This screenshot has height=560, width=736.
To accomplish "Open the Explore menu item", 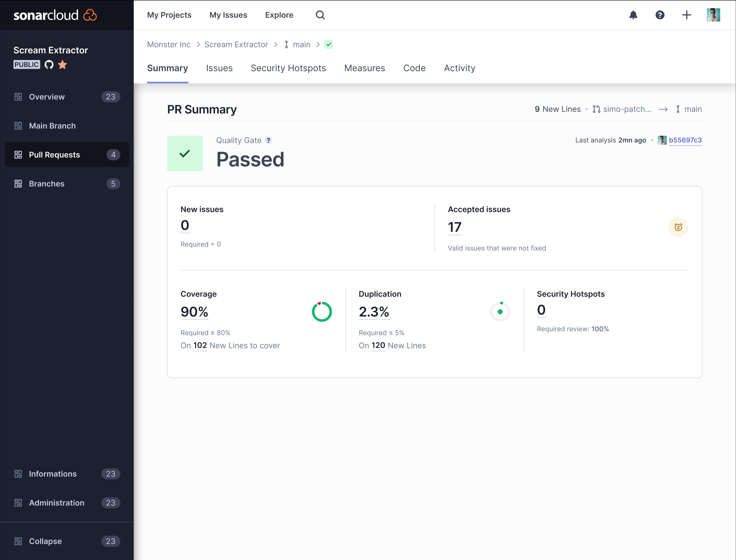I will (x=279, y=15).
